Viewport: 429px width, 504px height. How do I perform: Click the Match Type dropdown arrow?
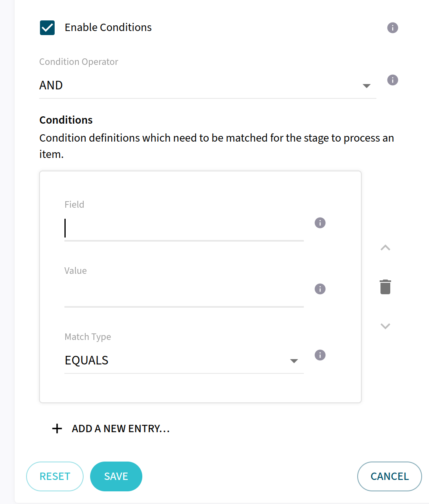294,361
